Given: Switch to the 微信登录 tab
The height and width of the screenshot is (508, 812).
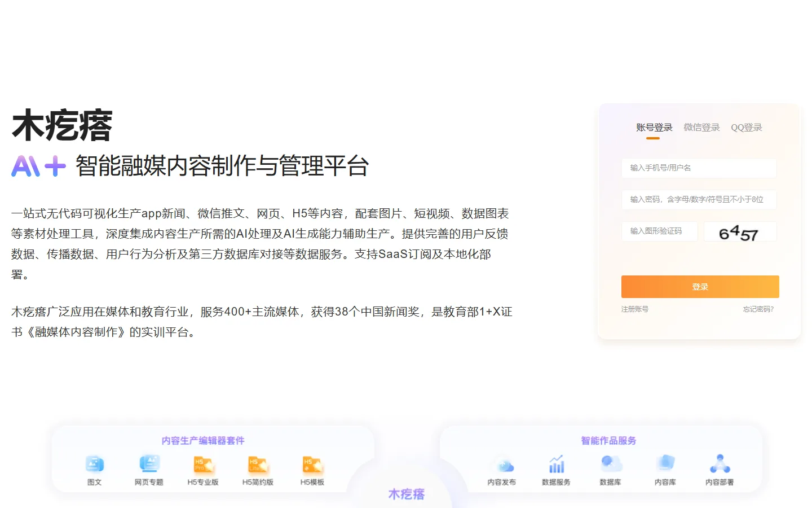Looking at the screenshot, I should (701, 128).
